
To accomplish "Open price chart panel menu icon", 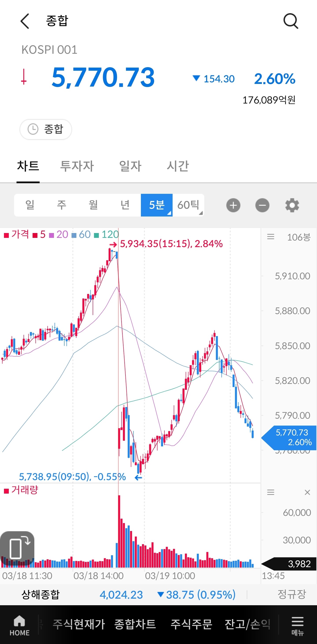I will pyautogui.click(x=271, y=237).
